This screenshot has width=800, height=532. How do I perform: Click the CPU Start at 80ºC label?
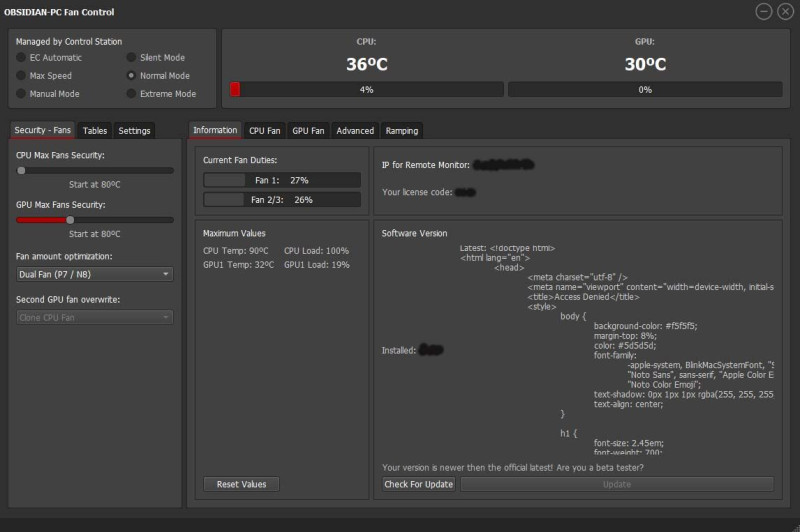[94, 184]
